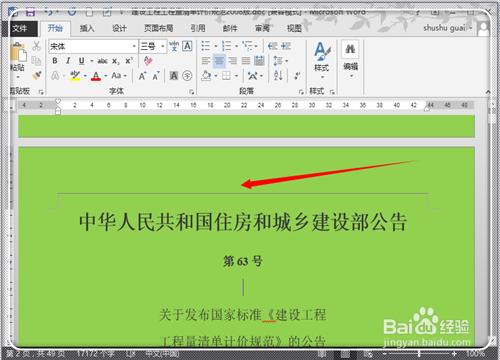This screenshot has width=500, height=360.
Task: Click the Shrink Font icon
Action: [x=156, y=76]
